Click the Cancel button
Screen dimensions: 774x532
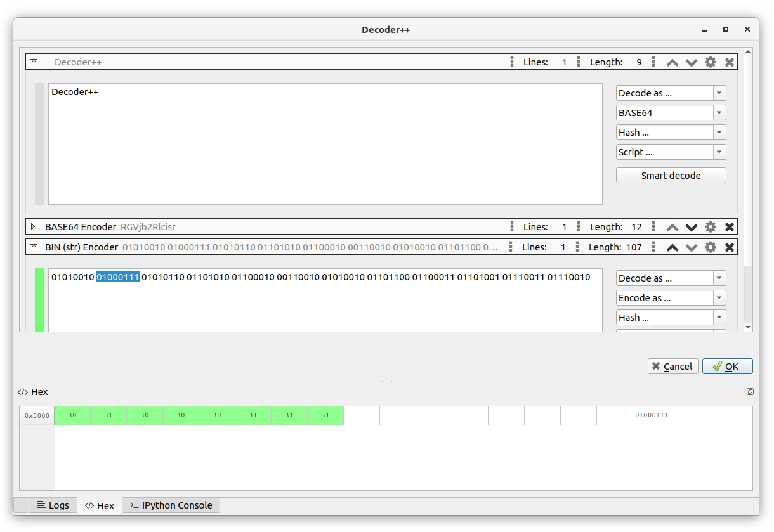[672, 367]
